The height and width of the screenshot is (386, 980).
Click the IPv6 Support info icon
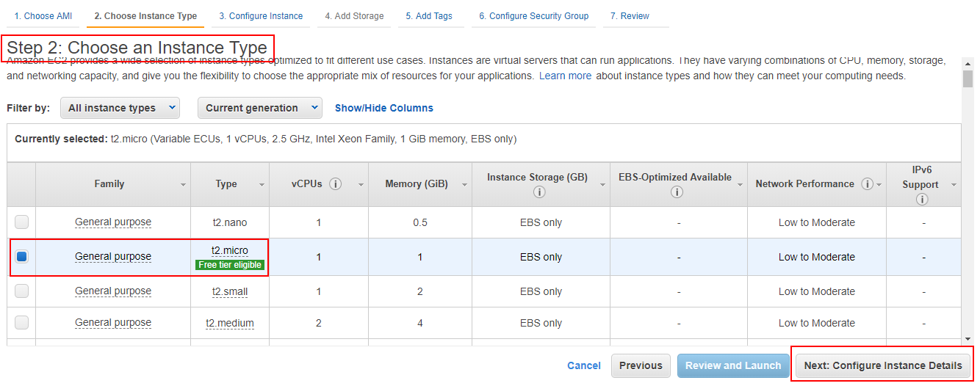pyautogui.click(x=923, y=199)
